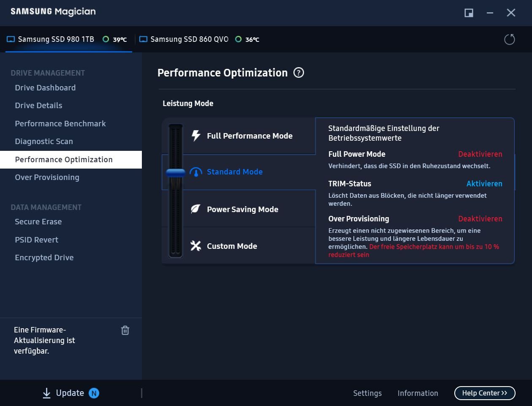This screenshot has height=406, width=532.
Task: Go to the Secure Erase page
Action: 38,221
